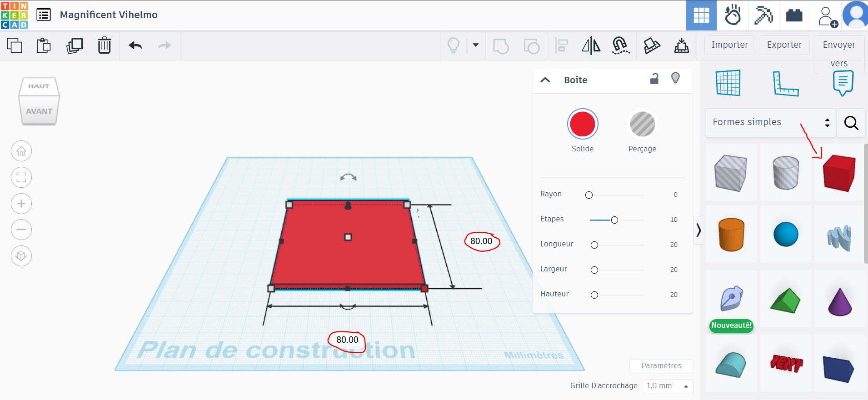Toggle visibility lightbulb in Boîte panel
Image resolution: width=868 pixels, height=400 pixels.
[676, 79]
